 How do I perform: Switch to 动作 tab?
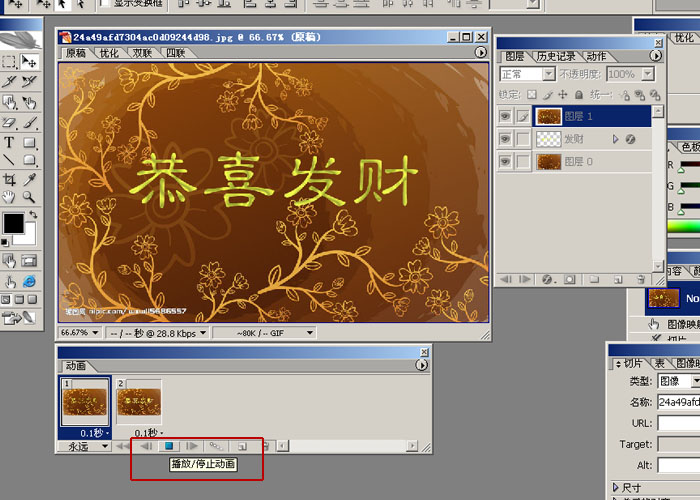click(x=596, y=56)
